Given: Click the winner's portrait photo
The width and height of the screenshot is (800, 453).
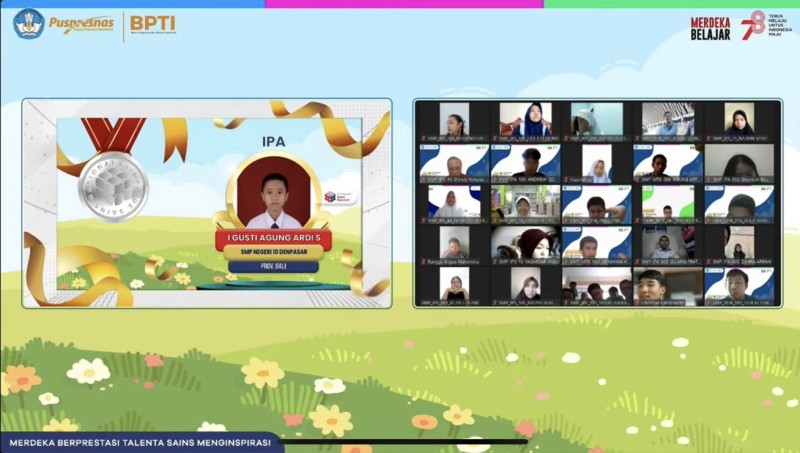Looking at the screenshot, I should 273,195.
